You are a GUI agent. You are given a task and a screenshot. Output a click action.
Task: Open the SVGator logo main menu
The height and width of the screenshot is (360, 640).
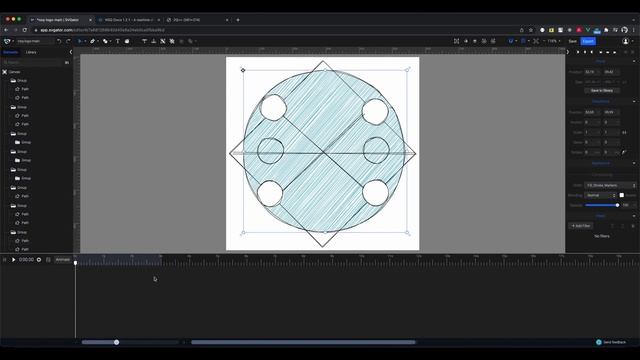click(7, 41)
